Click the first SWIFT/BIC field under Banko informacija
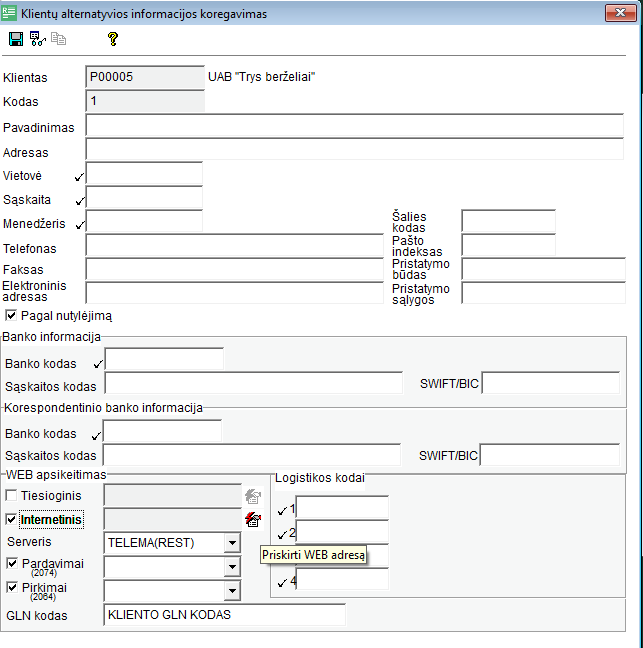643x648 pixels. (x=551, y=384)
